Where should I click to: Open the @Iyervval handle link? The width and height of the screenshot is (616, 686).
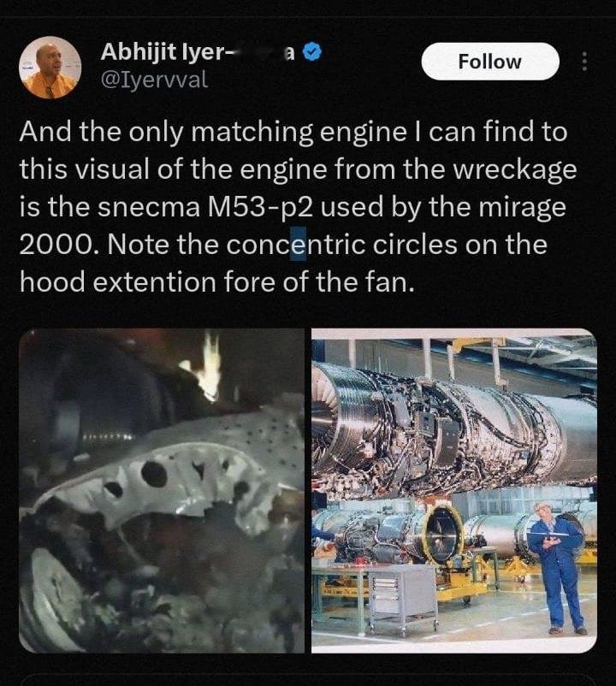pos(154,80)
